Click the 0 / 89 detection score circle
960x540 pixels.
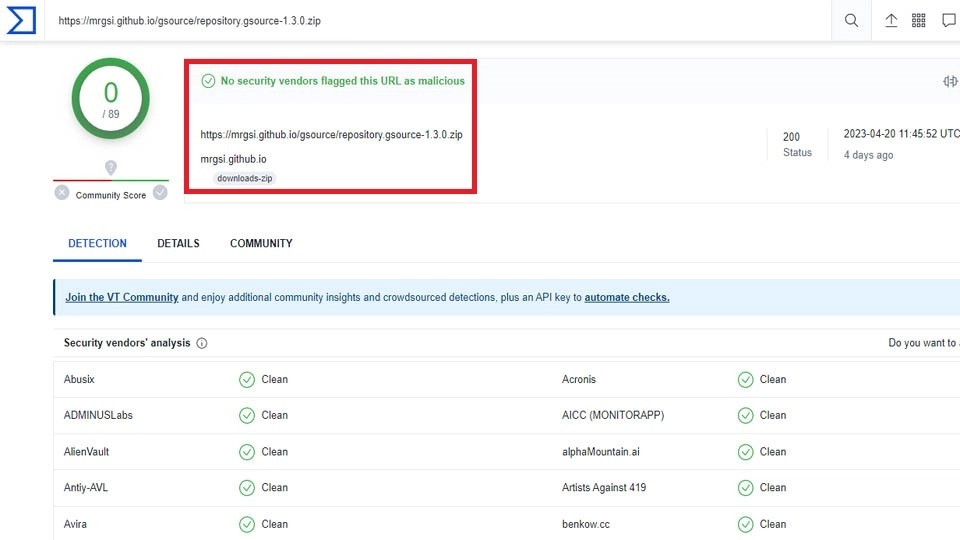(x=111, y=99)
